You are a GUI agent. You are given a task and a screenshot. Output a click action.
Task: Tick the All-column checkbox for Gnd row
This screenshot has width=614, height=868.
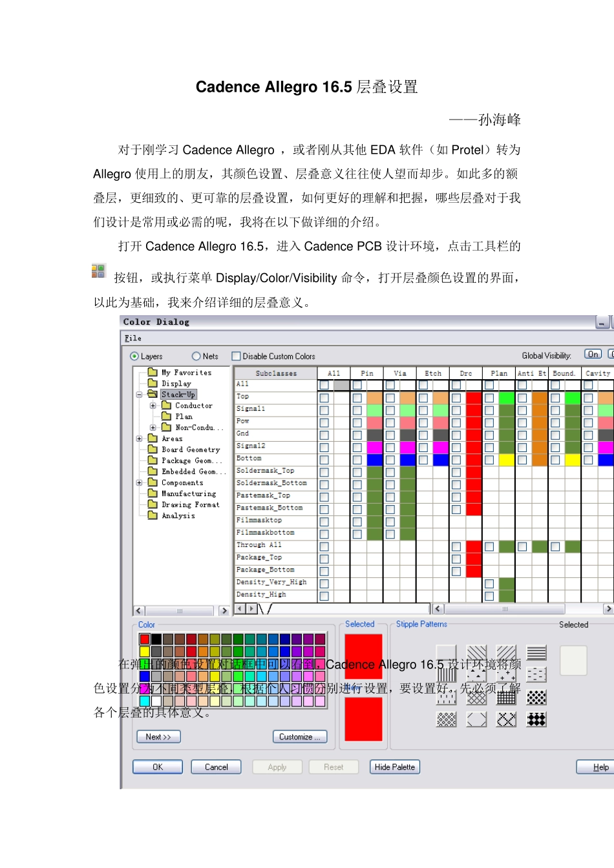point(324,435)
